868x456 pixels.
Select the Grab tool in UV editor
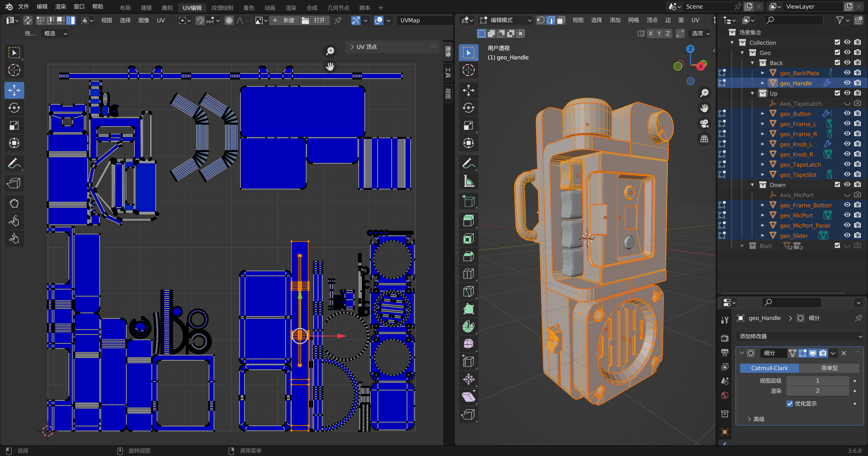coord(14,203)
